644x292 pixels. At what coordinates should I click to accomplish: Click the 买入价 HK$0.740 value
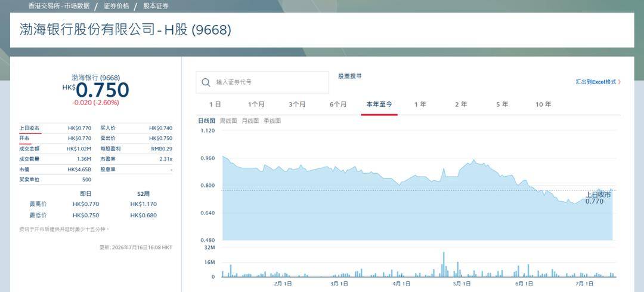160,128
